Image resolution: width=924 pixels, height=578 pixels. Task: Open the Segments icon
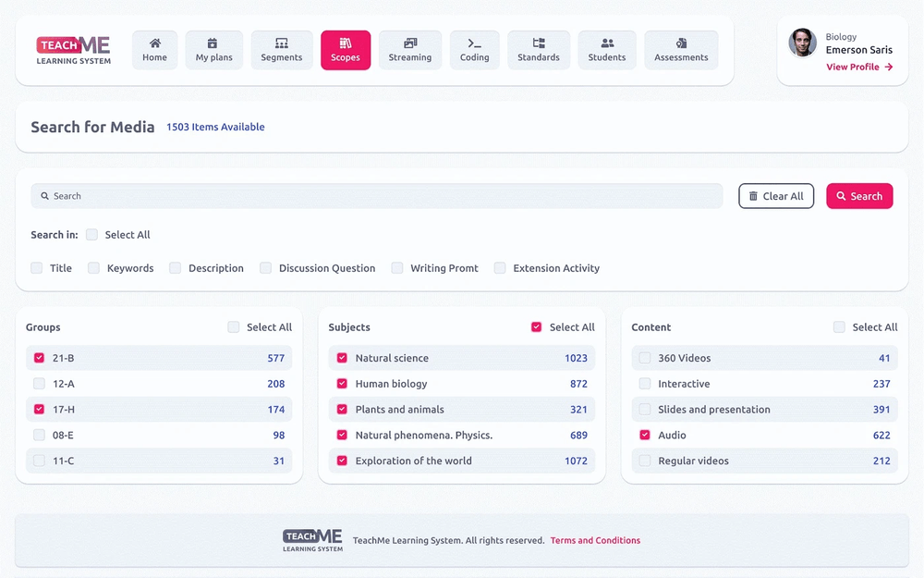point(282,43)
